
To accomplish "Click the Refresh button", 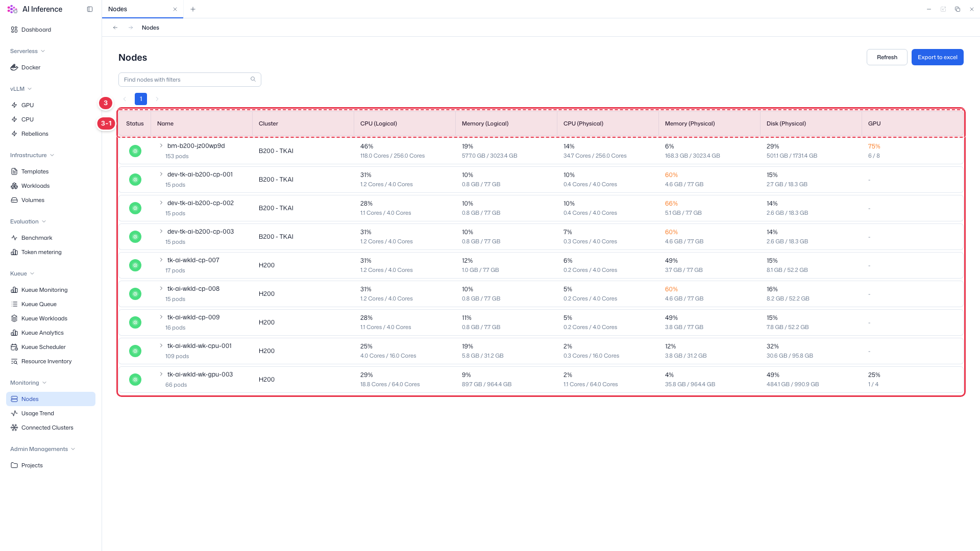I will click(887, 57).
